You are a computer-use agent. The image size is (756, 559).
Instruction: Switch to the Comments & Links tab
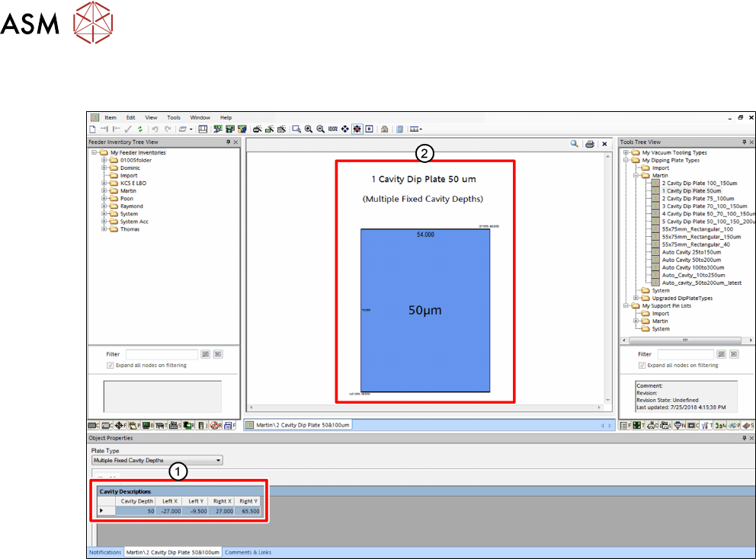point(248,552)
